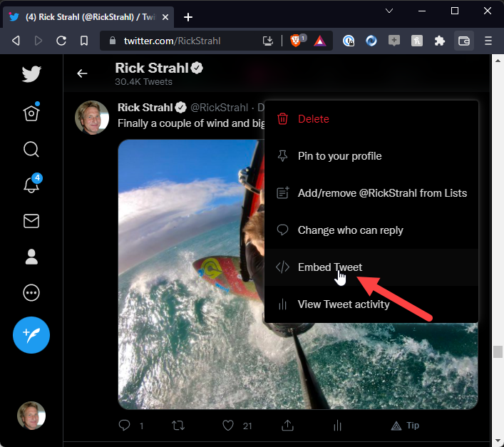The height and width of the screenshot is (447, 504).
Task: Open Rick Strahl tweet author avatar
Action: click(x=92, y=118)
